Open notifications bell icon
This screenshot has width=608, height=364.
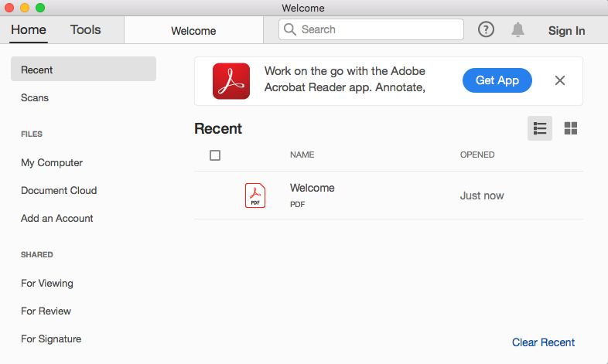(x=517, y=29)
